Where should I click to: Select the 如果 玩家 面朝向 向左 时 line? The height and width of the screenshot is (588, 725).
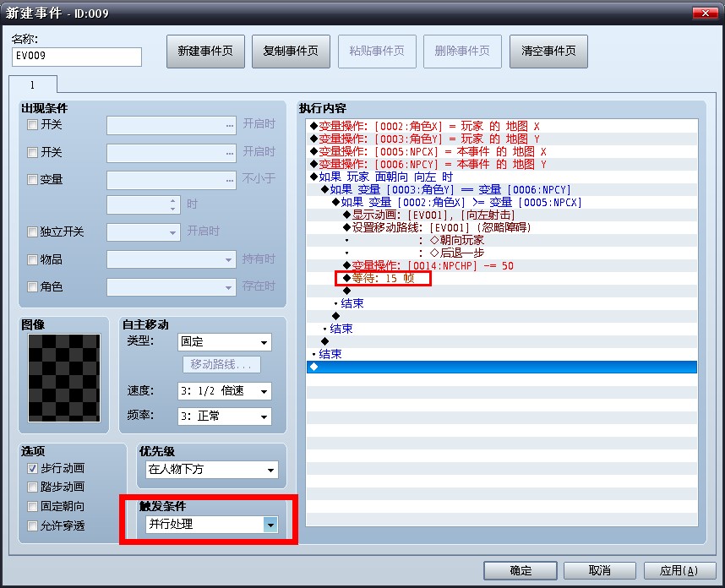(x=502, y=177)
